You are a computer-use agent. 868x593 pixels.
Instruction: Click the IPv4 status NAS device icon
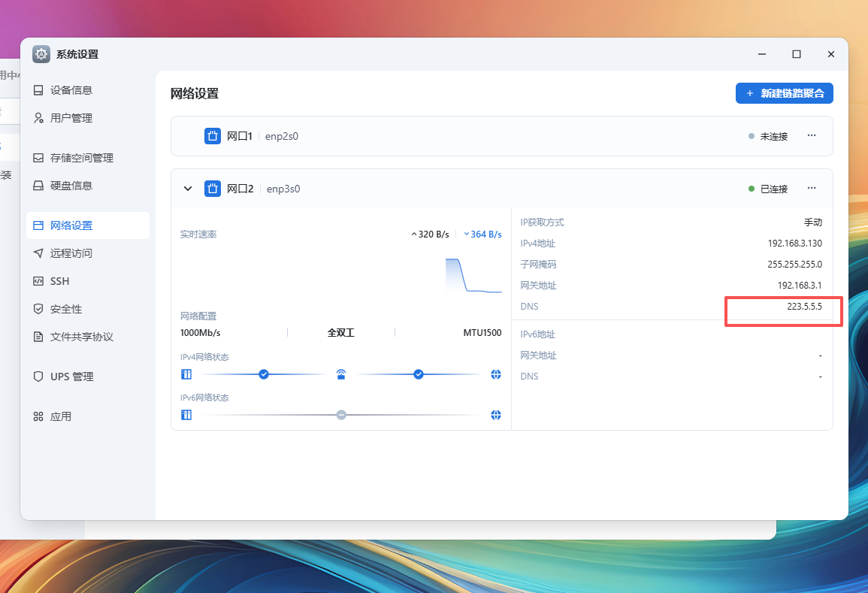[x=186, y=374]
